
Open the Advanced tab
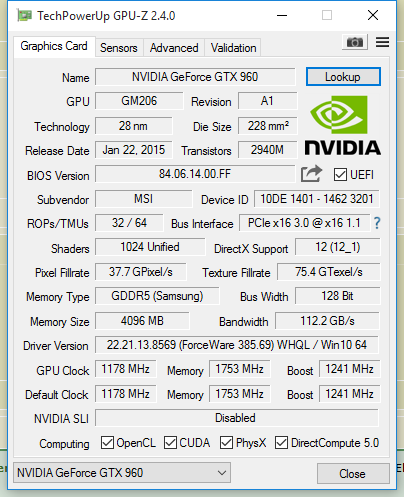(174, 48)
